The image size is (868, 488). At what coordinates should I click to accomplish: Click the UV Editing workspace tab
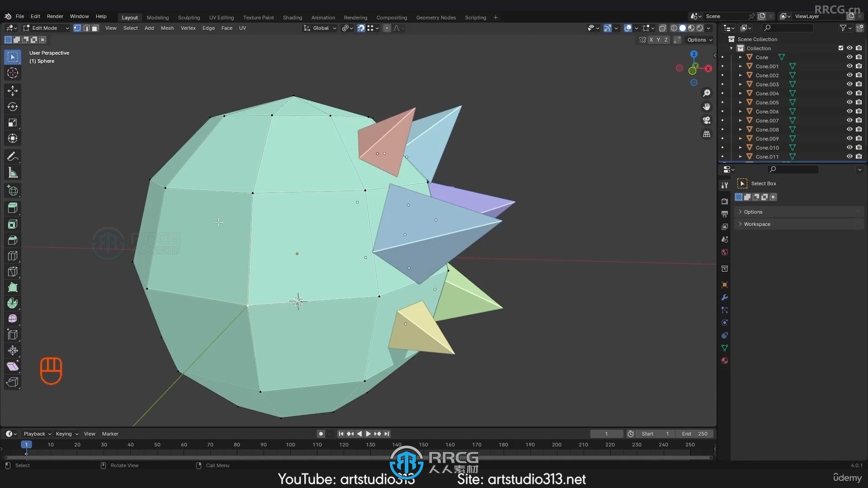click(221, 17)
